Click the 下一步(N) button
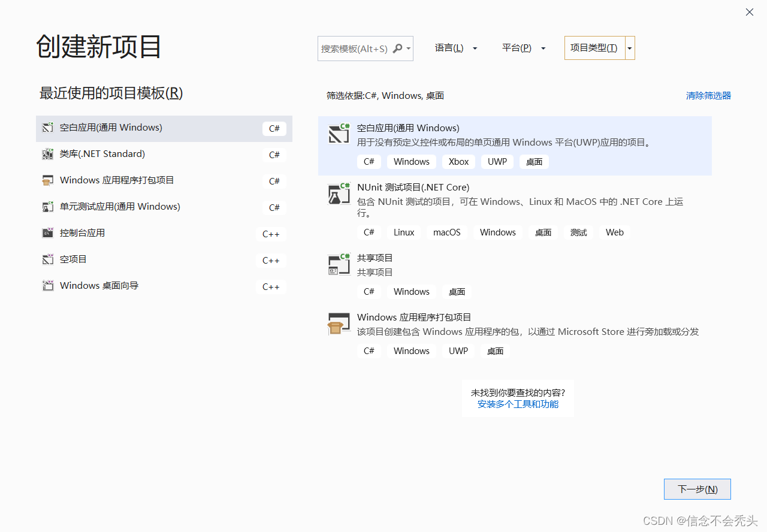 point(697,489)
